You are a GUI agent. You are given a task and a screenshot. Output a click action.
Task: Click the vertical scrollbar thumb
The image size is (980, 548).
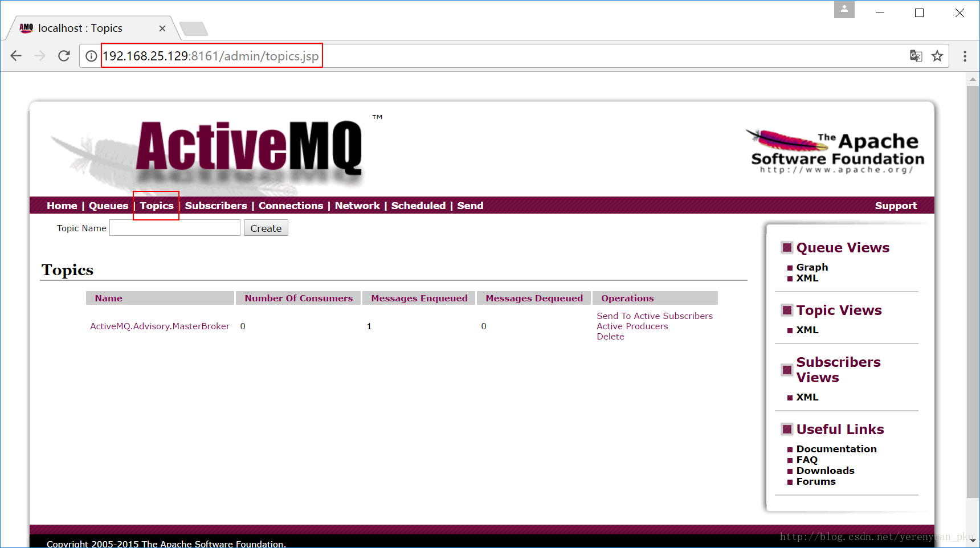973,292
